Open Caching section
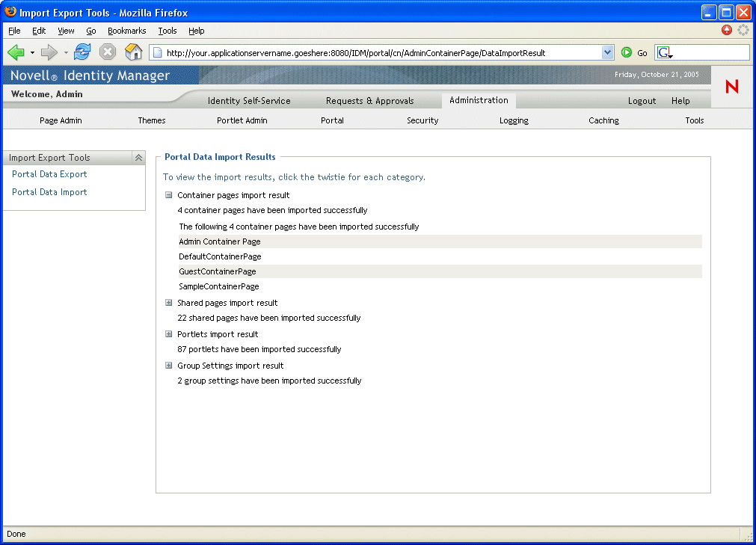The width and height of the screenshot is (756, 545). (603, 120)
